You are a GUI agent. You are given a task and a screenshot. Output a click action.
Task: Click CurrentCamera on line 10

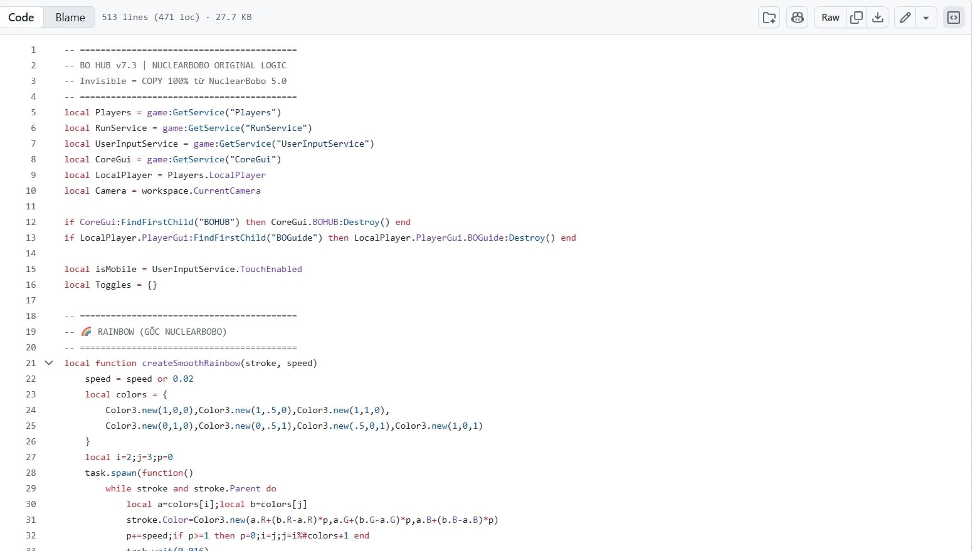227,191
